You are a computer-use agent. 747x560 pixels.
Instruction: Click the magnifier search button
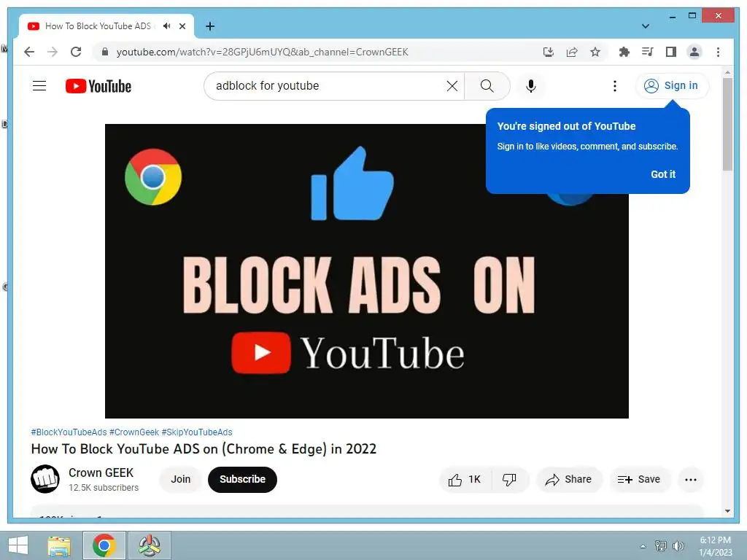(x=487, y=86)
